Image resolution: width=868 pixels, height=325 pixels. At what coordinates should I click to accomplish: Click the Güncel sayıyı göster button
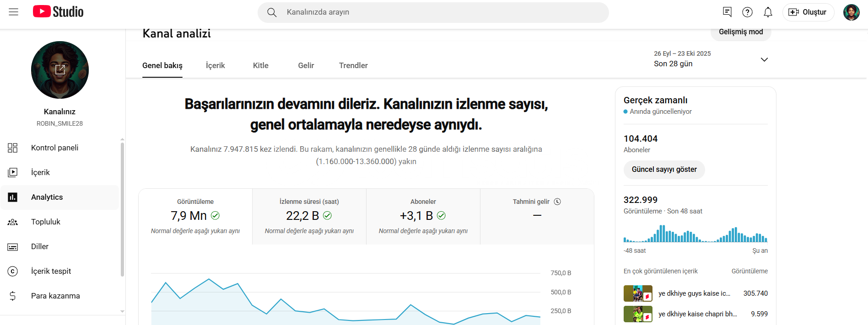tap(664, 170)
